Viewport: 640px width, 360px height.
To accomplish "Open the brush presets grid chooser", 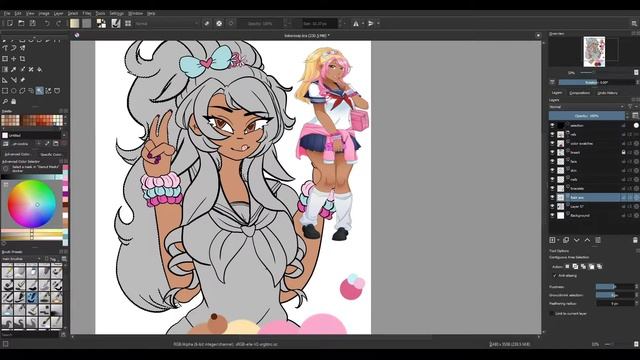I will click(x=128, y=24).
